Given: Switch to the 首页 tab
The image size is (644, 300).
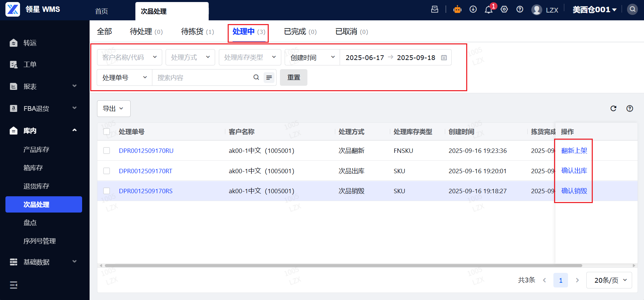Looking at the screenshot, I should 101,11.
